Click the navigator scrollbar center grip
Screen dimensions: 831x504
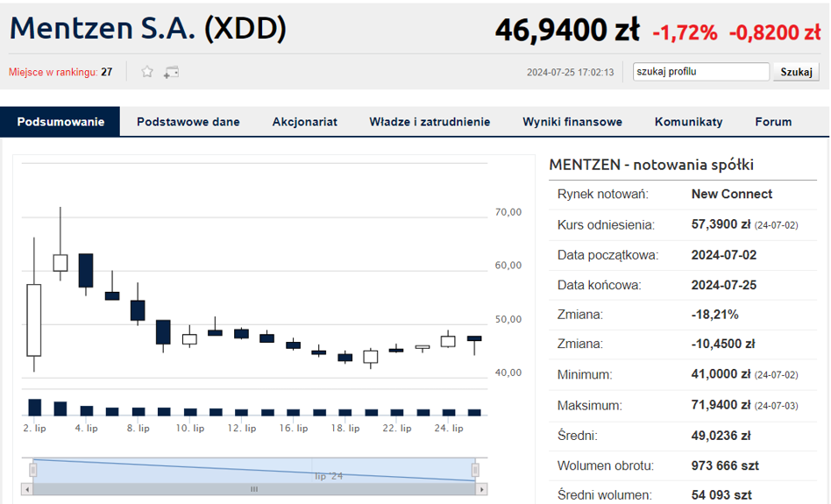tap(254, 489)
